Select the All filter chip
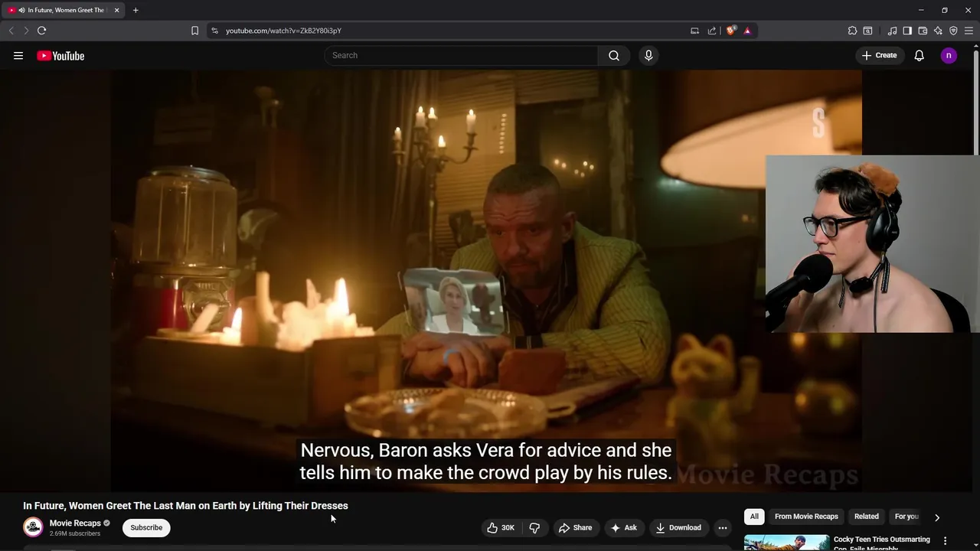Image resolution: width=980 pixels, height=551 pixels. click(x=754, y=517)
